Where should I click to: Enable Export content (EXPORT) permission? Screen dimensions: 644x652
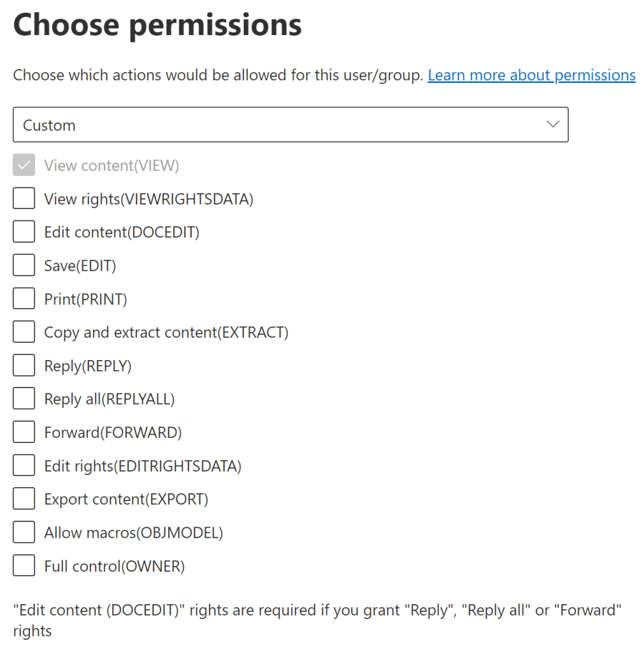[x=24, y=499]
